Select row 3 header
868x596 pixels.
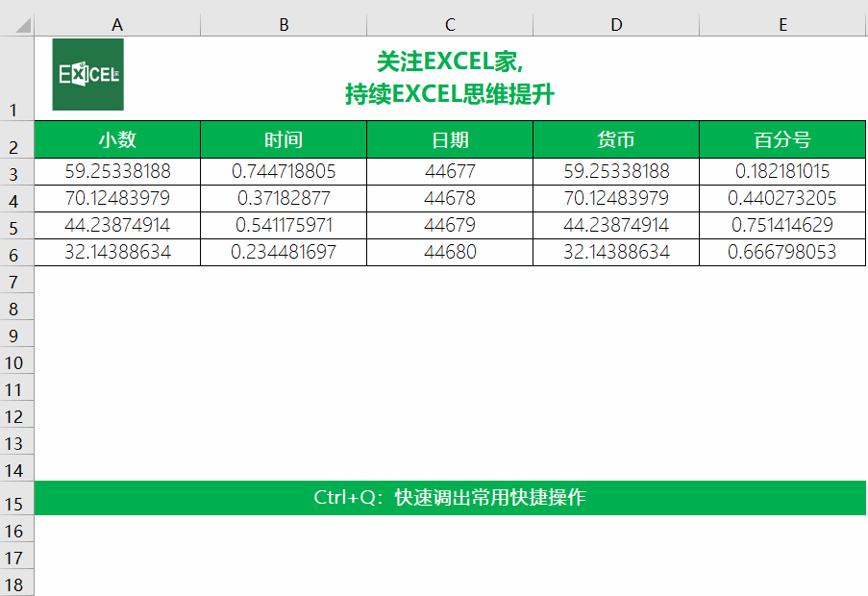16,171
